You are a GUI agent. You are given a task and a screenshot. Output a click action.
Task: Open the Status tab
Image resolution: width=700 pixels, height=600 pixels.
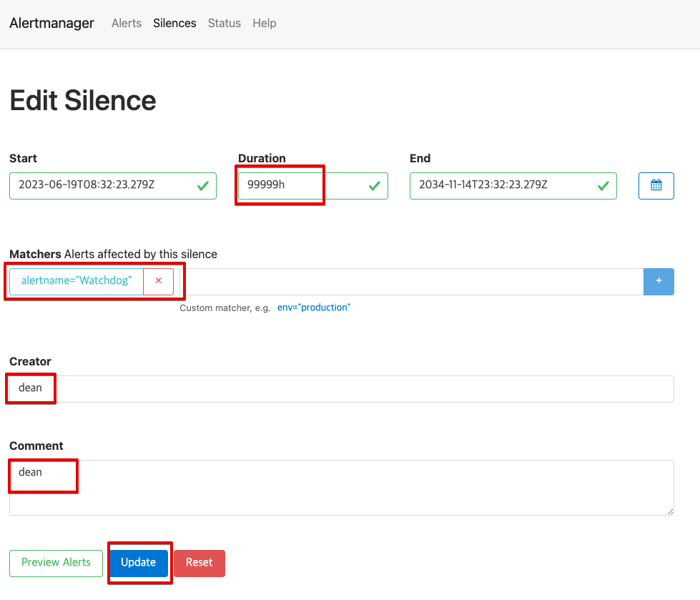[x=224, y=23]
